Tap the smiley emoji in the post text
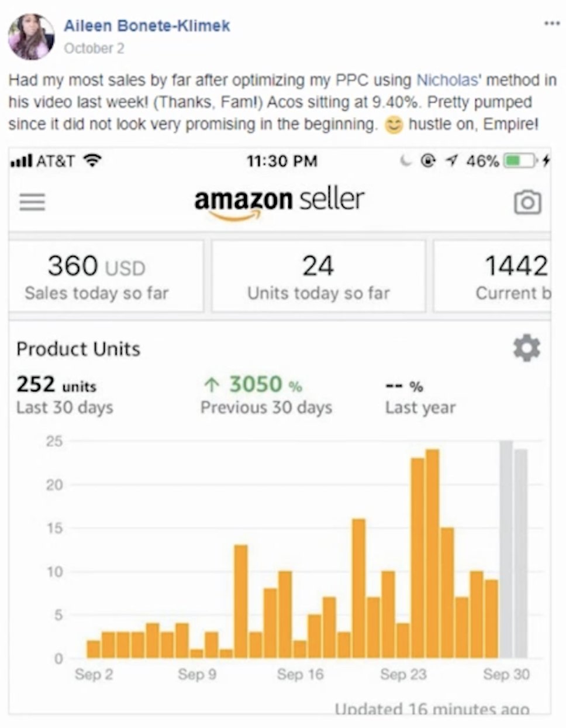Screen dimensions: 566x728 [x=393, y=125]
